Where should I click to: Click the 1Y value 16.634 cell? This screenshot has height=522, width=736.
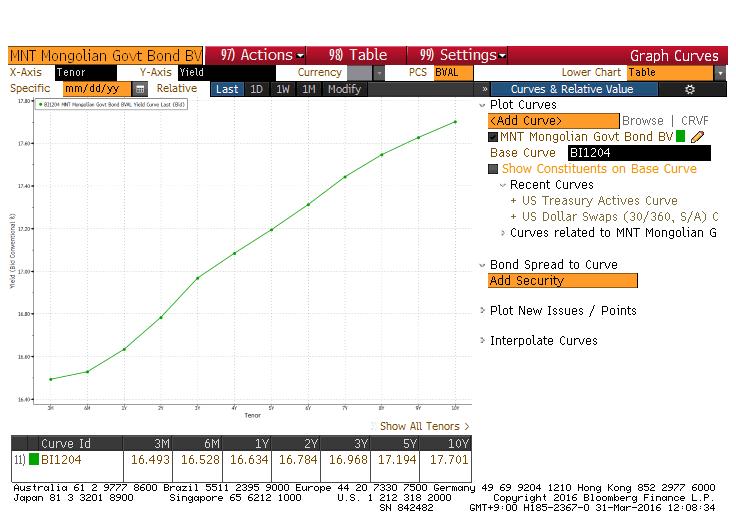coord(249,460)
